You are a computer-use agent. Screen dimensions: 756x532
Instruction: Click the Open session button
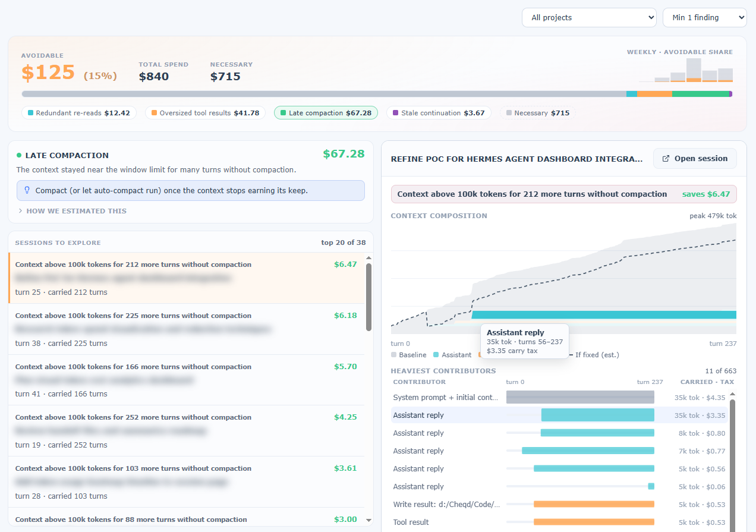(x=695, y=159)
